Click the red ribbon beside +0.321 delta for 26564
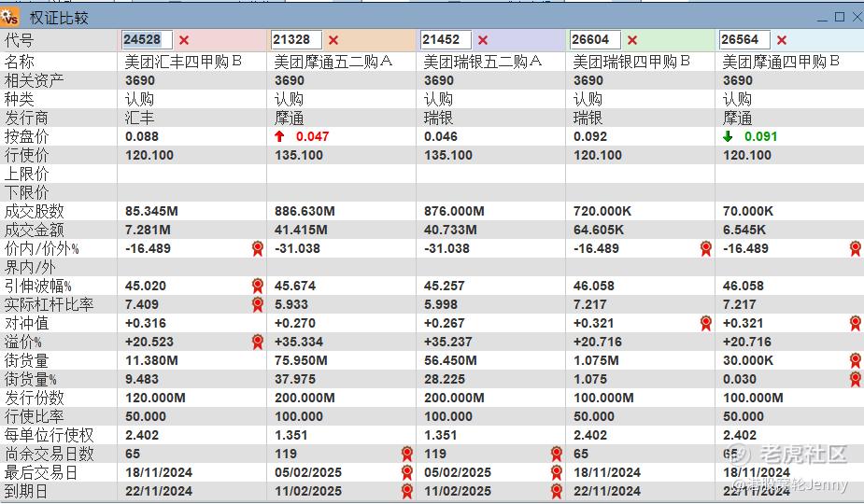Viewport: 864px width, 504px height. point(856,323)
